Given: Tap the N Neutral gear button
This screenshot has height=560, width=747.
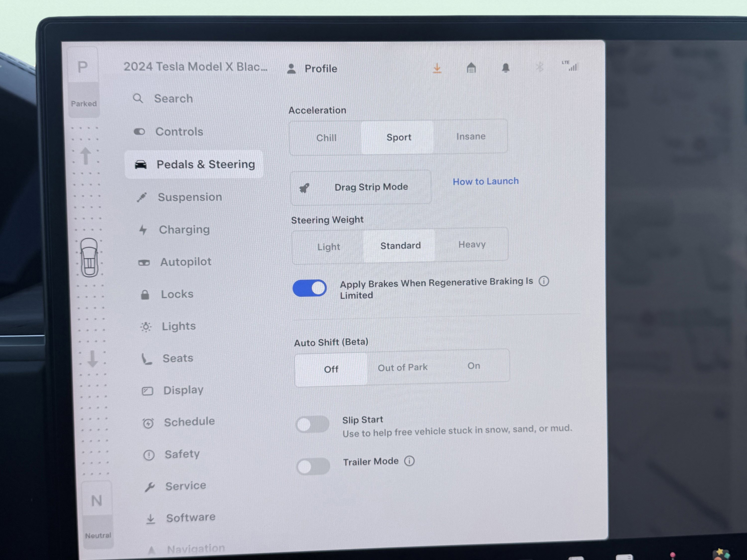Looking at the screenshot, I should click(x=97, y=514).
